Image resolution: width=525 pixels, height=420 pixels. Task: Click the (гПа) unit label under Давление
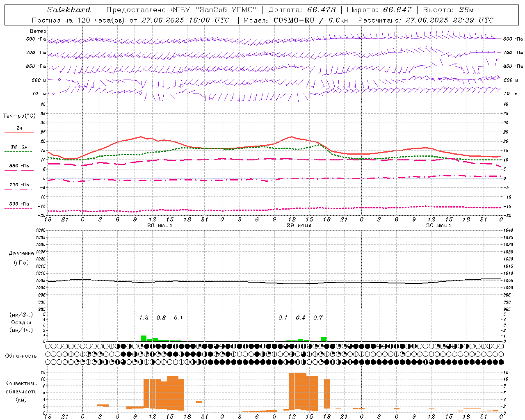click(21, 262)
